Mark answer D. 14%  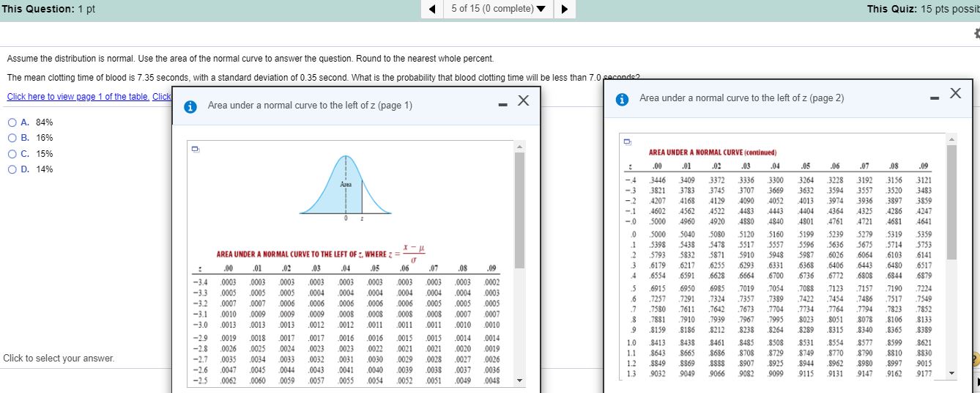coord(12,169)
